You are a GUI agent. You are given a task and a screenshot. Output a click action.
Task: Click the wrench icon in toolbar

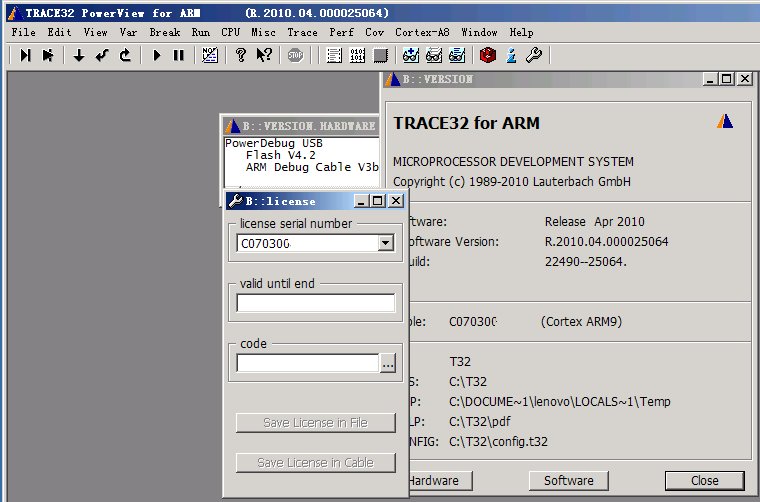click(534, 55)
